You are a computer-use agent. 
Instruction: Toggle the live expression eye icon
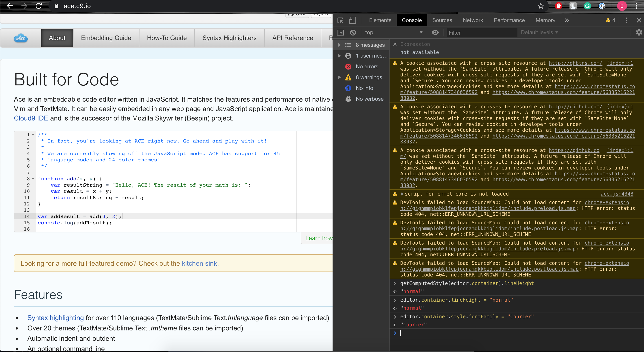click(x=436, y=32)
